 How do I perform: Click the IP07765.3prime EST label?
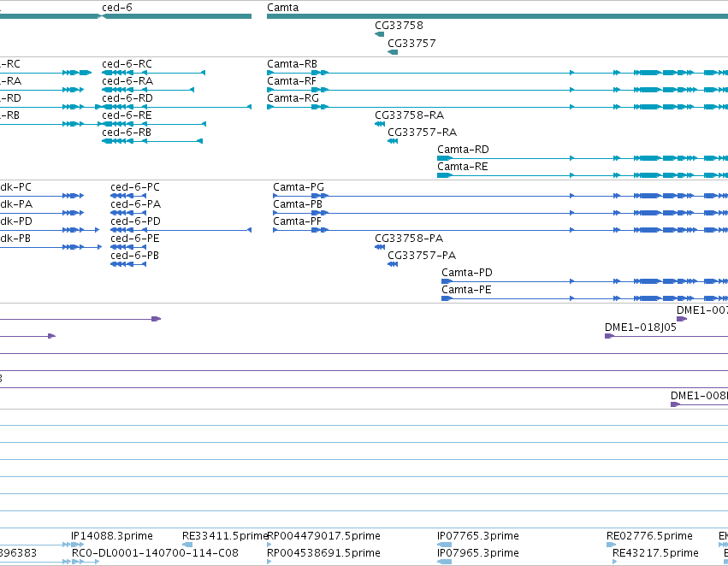click(477, 536)
